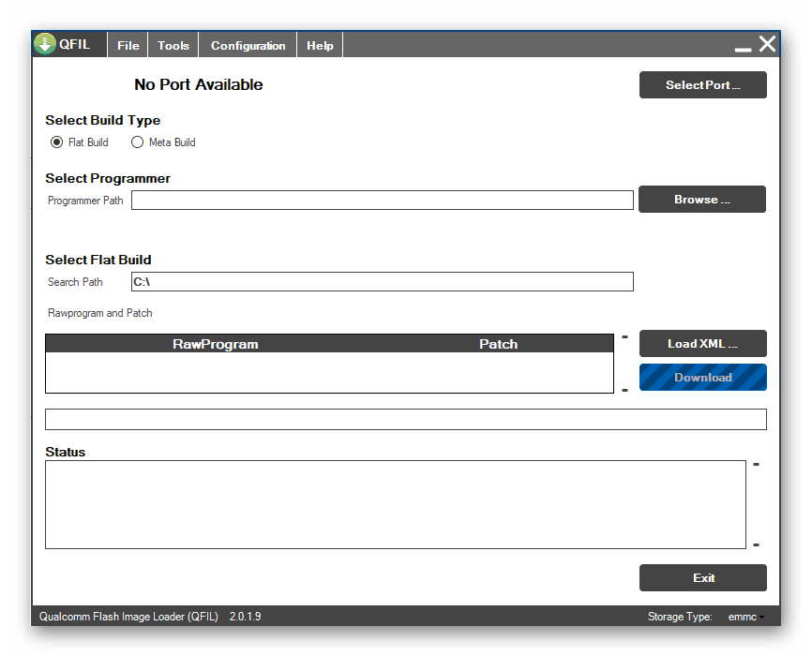
Task: Click 'Qualcomm Flash Image Loader (QFIL)' status text
Action: [x=128, y=617]
